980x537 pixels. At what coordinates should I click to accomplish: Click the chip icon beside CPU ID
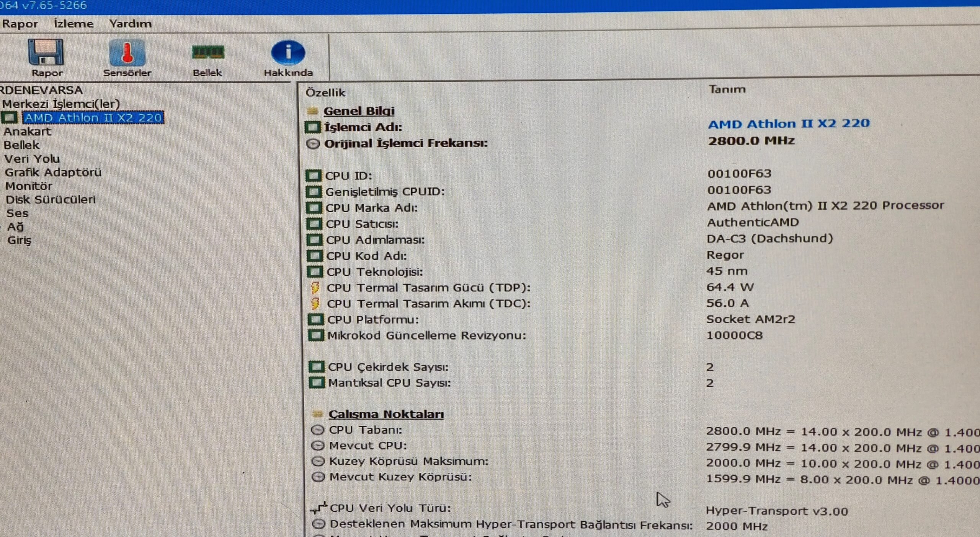[x=313, y=176]
